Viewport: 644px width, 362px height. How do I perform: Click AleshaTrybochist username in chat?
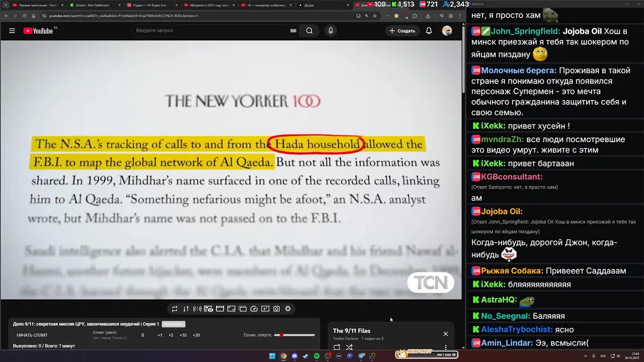[x=517, y=329]
